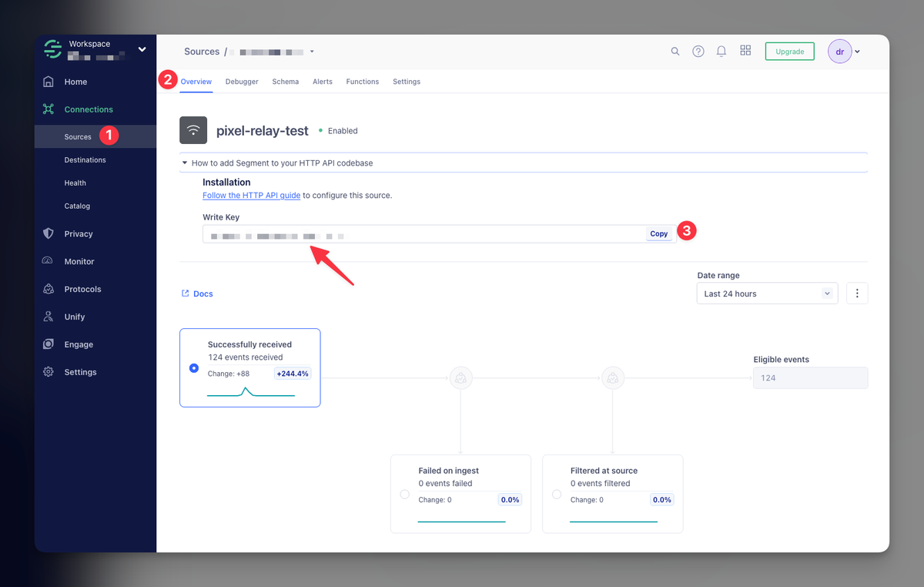Click the +244.4% change badge
Viewport: 924px width, 587px height.
293,374
